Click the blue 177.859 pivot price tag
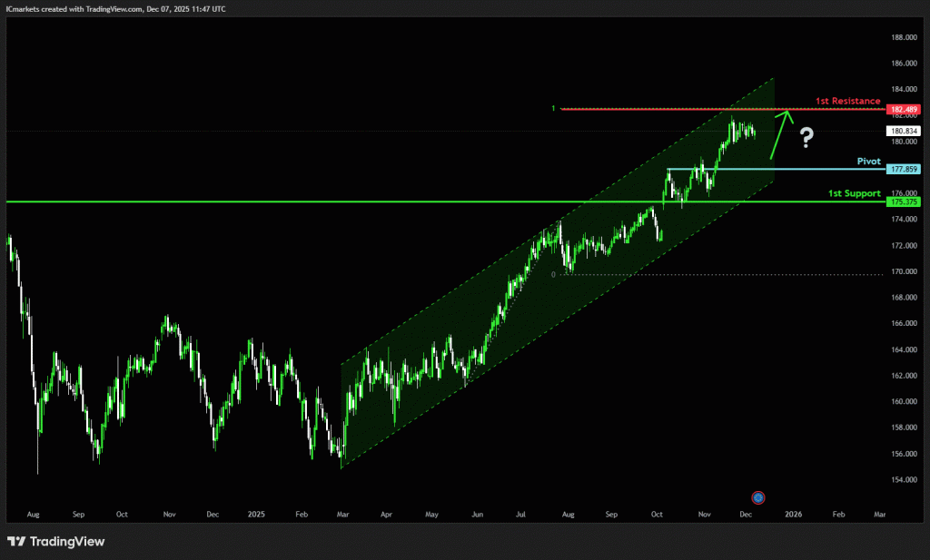930x560 pixels. 903,170
